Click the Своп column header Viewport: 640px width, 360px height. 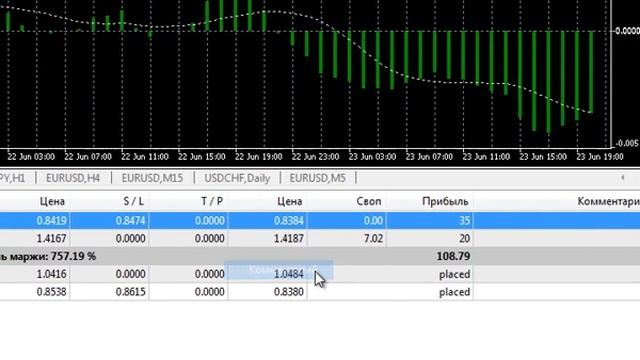pyautogui.click(x=369, y=201)
